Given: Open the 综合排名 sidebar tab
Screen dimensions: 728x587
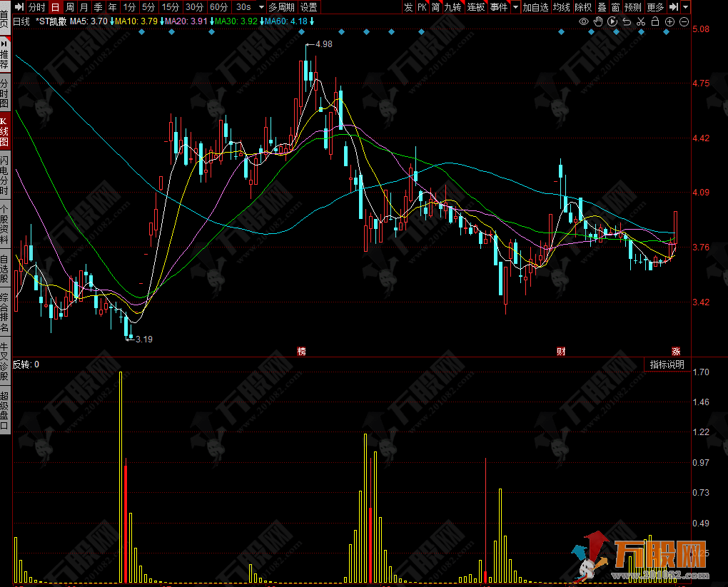Looking at the screenshot, I should pos(4,312).
